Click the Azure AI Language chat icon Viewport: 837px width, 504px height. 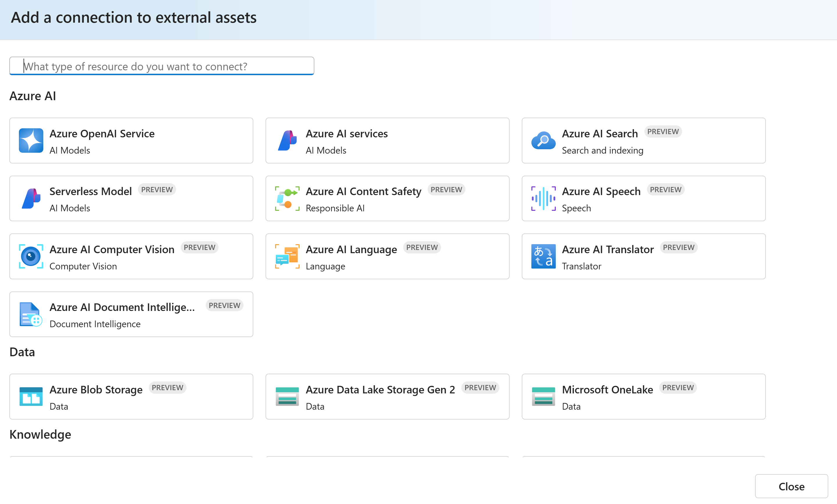coord(287,257)
